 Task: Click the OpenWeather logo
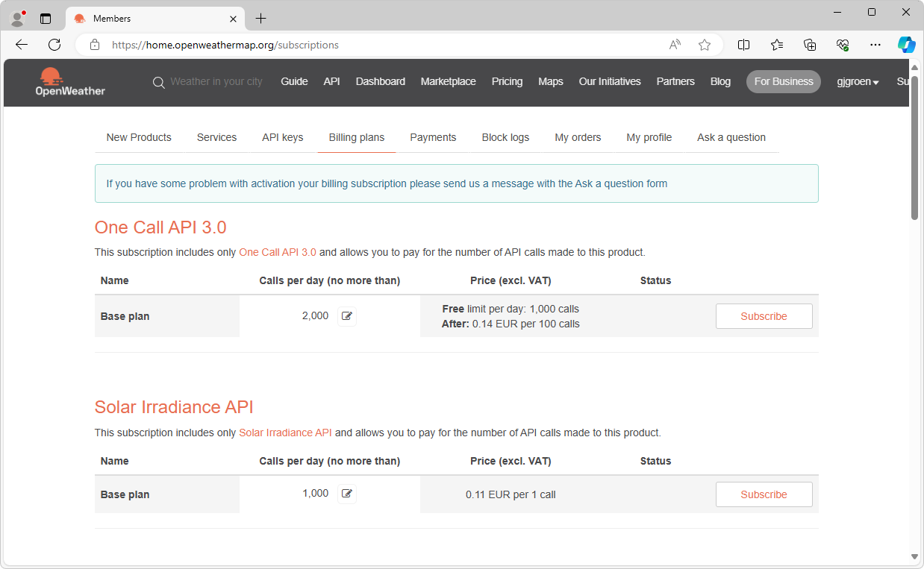[70, 81]
